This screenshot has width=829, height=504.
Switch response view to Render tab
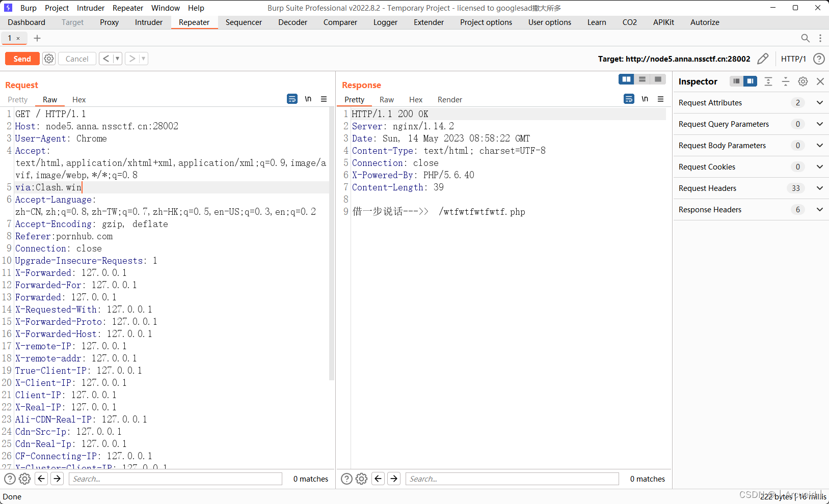(450, 100)
